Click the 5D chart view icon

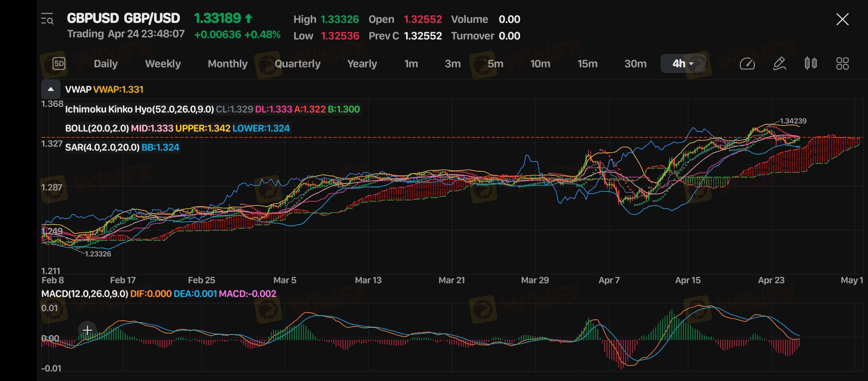pos(59,64)
